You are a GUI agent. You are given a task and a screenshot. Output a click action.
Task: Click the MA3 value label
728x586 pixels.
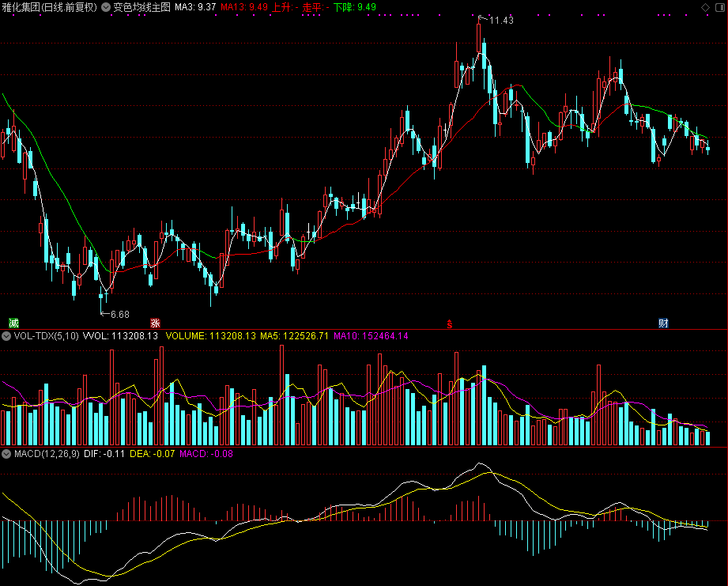(x=195, y=7)
